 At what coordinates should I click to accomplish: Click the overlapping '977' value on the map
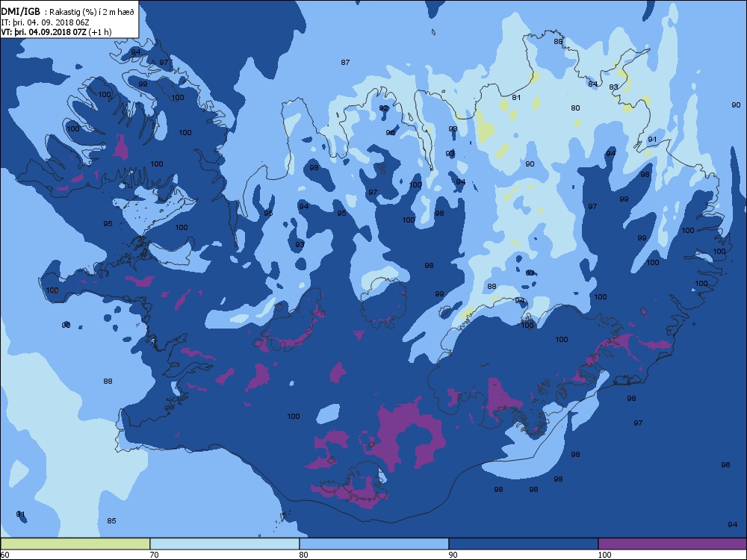click(165, 63)
